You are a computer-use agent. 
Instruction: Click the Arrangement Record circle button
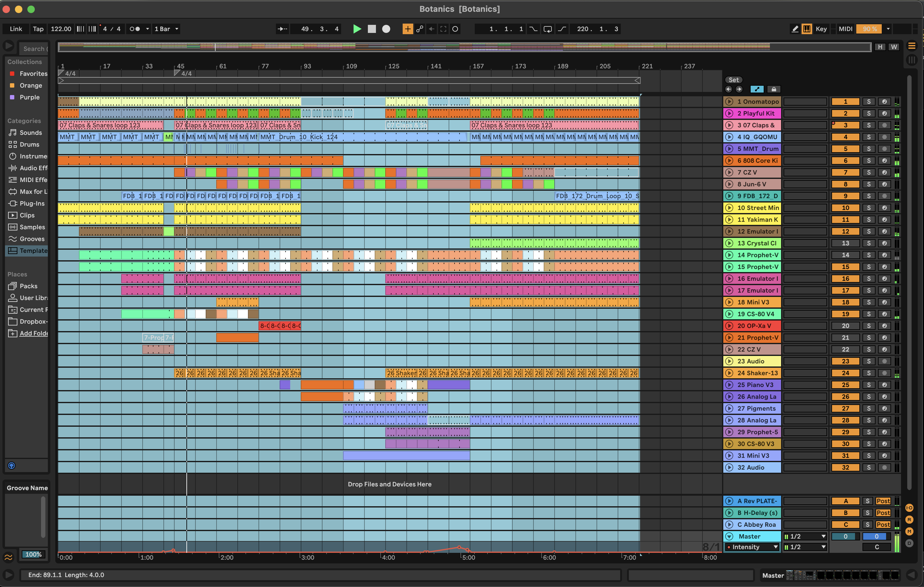386,29
